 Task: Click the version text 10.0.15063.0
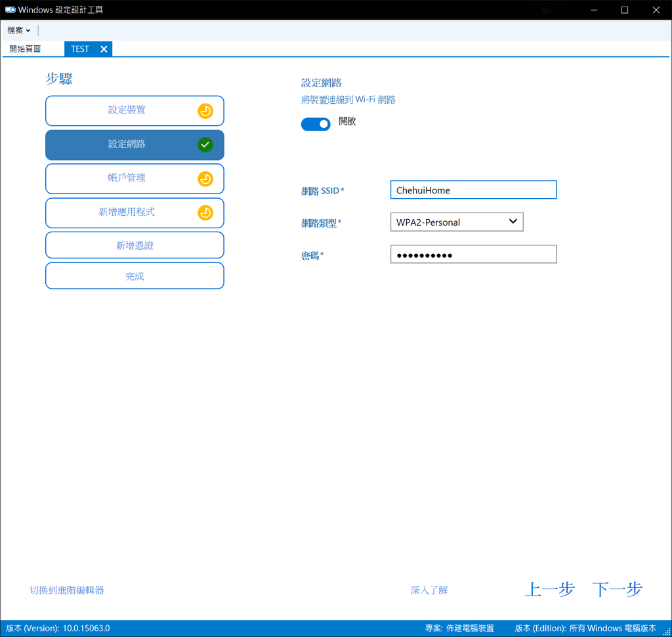pyautogui.click(x=86, y=628)
